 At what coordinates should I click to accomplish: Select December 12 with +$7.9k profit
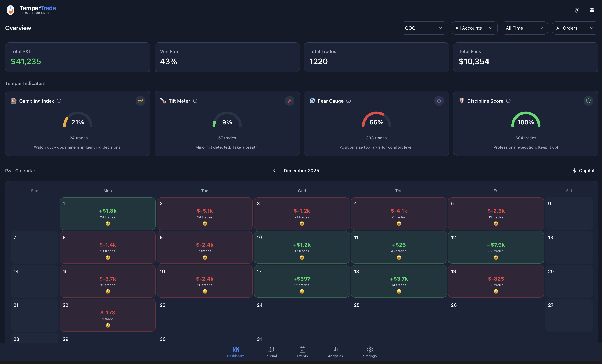coord(496,247)
